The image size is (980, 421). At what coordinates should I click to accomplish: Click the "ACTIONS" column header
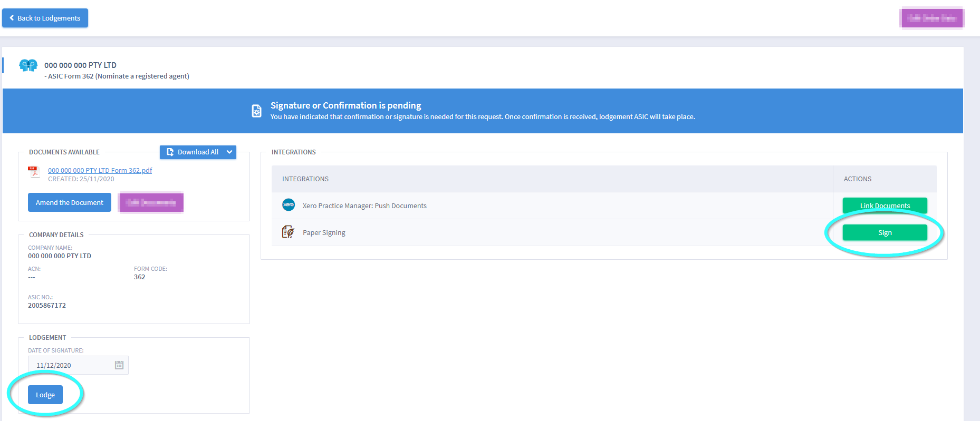point(858,179)
